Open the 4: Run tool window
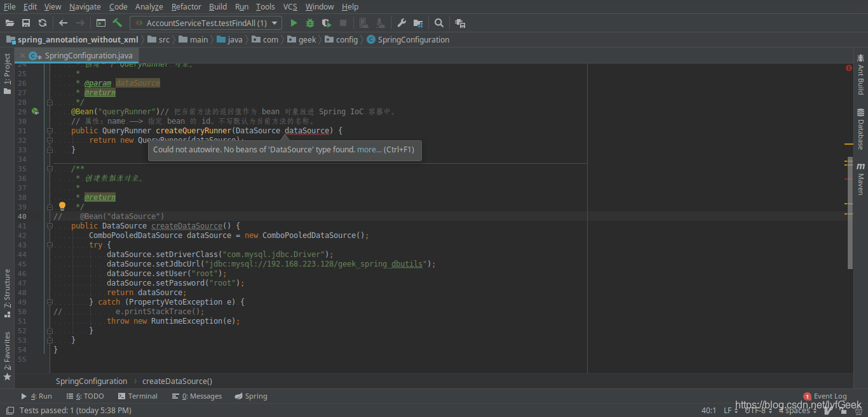The width and height of the screenshot is (868, 417). click(x=36, y=396)
